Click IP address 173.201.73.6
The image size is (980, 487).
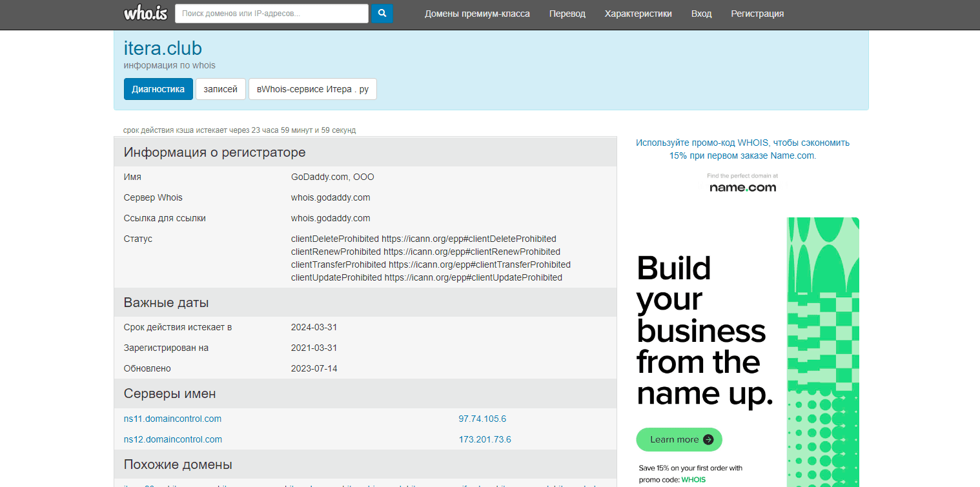point(485,440)
